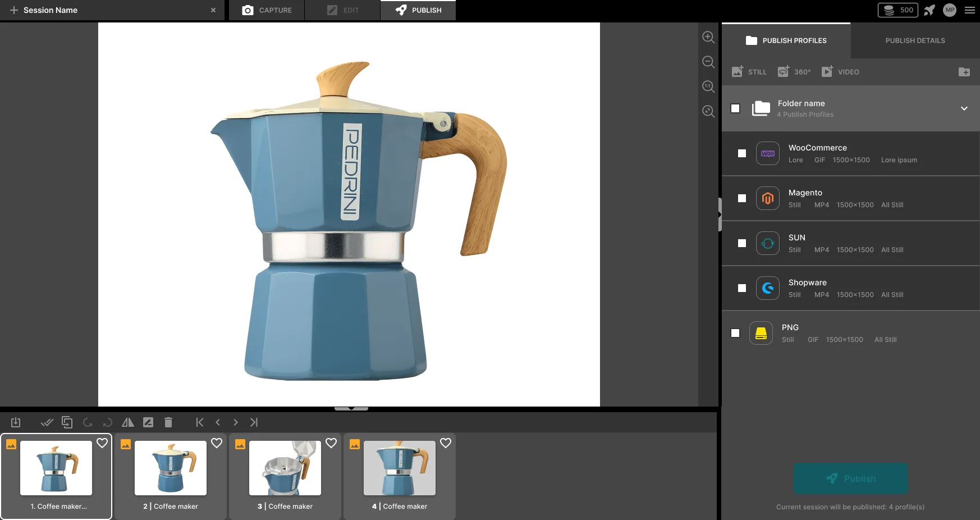Screen dimensions: 980x520
Task: Favorite image 1 with heart icon
Action: pyautogui.click(x=102, y=443)
